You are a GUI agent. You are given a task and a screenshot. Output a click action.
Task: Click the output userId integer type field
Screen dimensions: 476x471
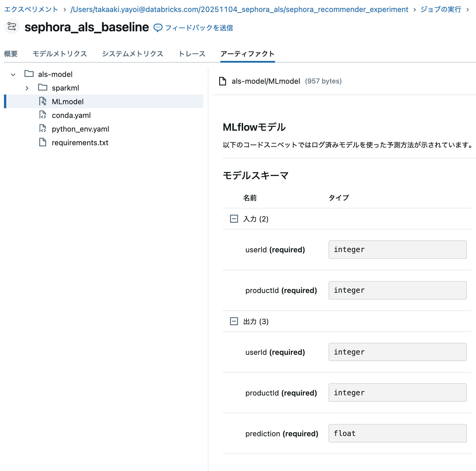(x=397, y=352)
